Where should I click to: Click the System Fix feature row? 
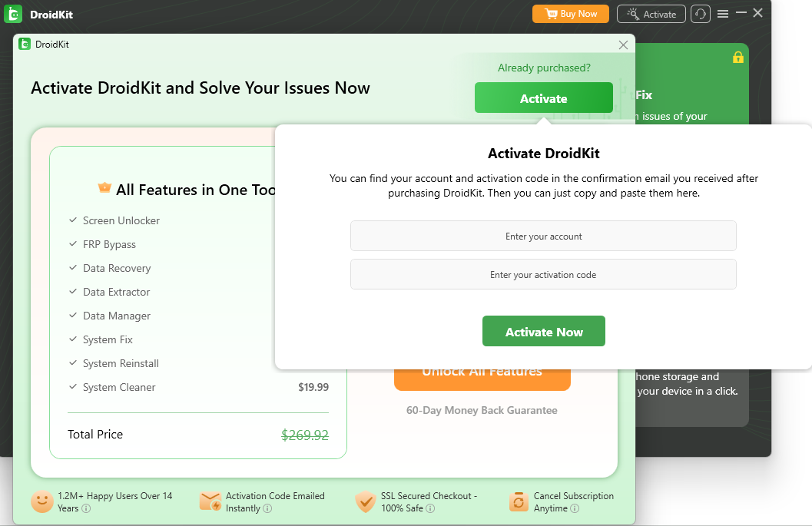[x=198, y=339]
